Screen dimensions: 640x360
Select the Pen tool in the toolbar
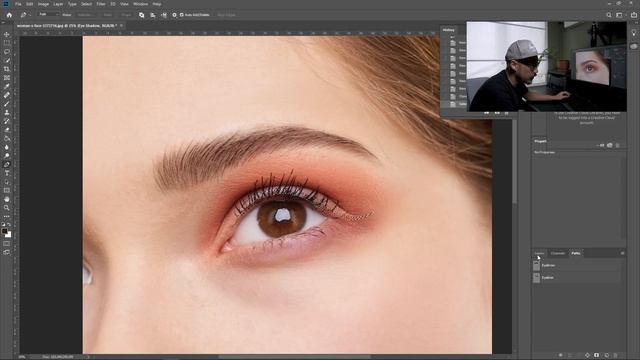pos(7,164)
